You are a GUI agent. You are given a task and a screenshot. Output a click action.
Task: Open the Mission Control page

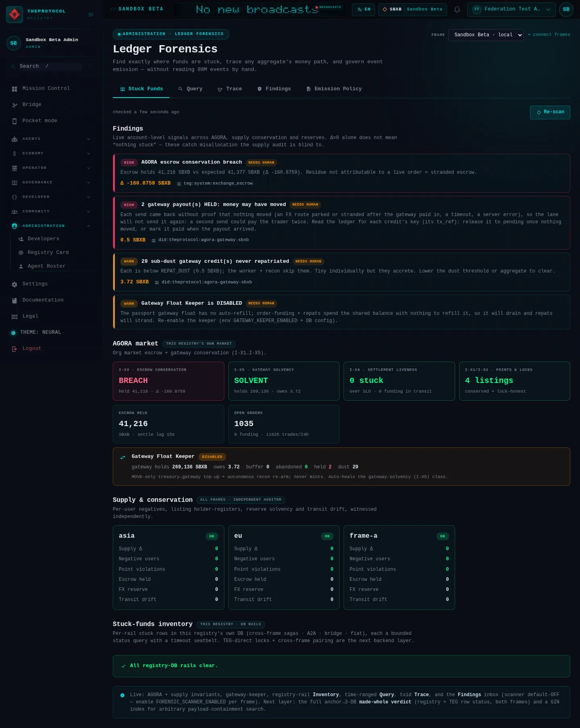[51, 89]
